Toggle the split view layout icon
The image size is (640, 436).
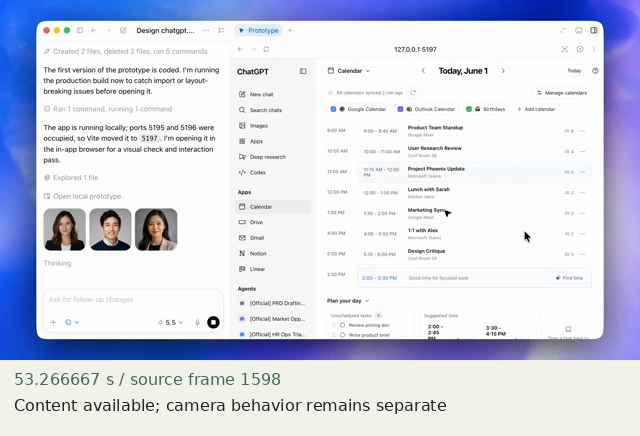point(593,31)
